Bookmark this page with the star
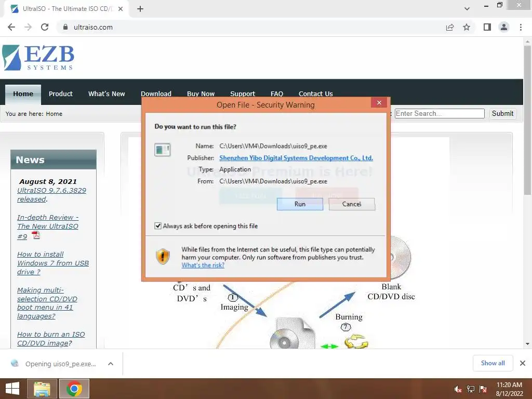This screenshot has height=399, width=532. [467, 27]
